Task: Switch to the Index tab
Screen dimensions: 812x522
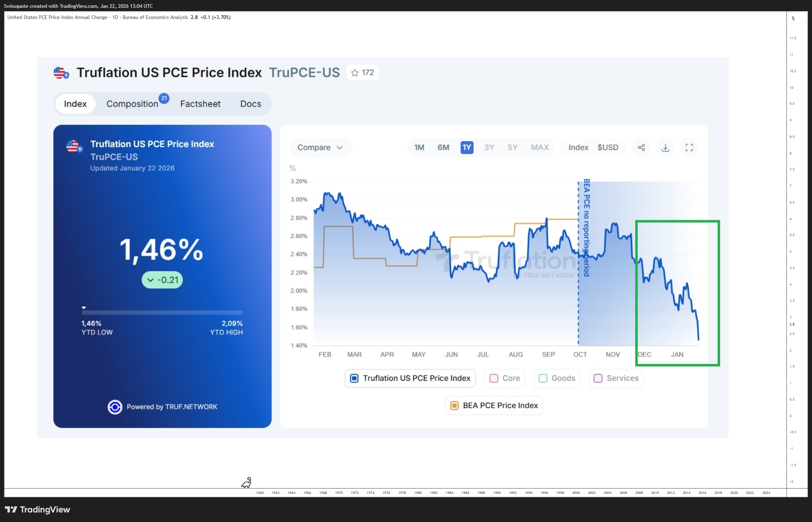Action: [x=75, y=104]
